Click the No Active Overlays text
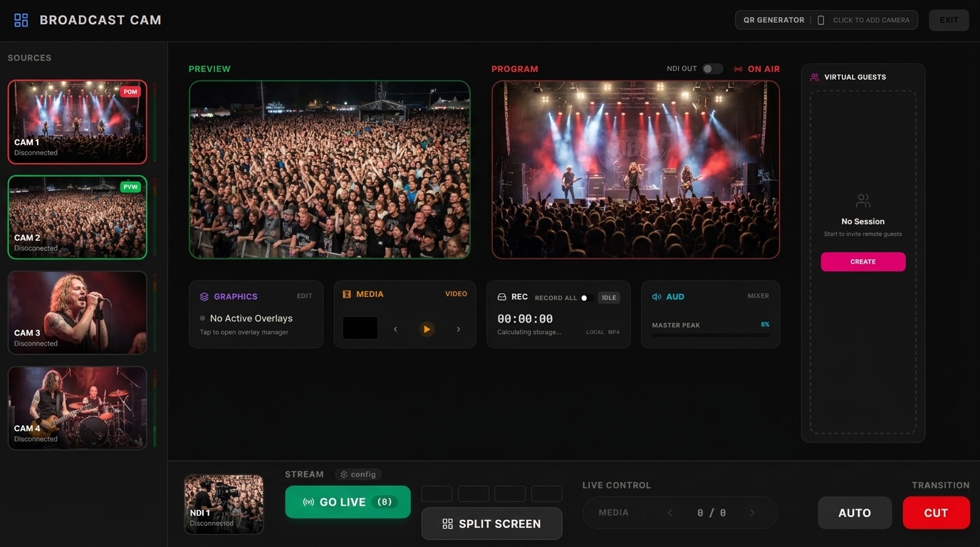This screenshot has height=547, width=980. pos(251,318)
